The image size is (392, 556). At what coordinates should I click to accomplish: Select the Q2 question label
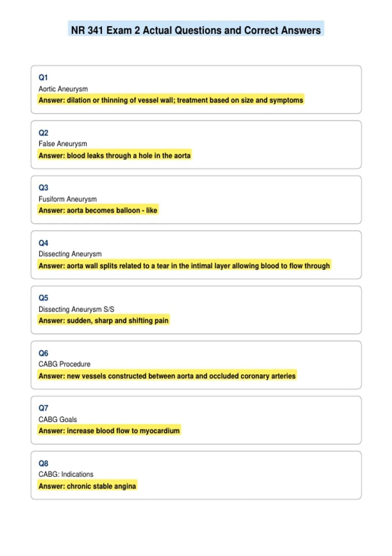[43, 133]
